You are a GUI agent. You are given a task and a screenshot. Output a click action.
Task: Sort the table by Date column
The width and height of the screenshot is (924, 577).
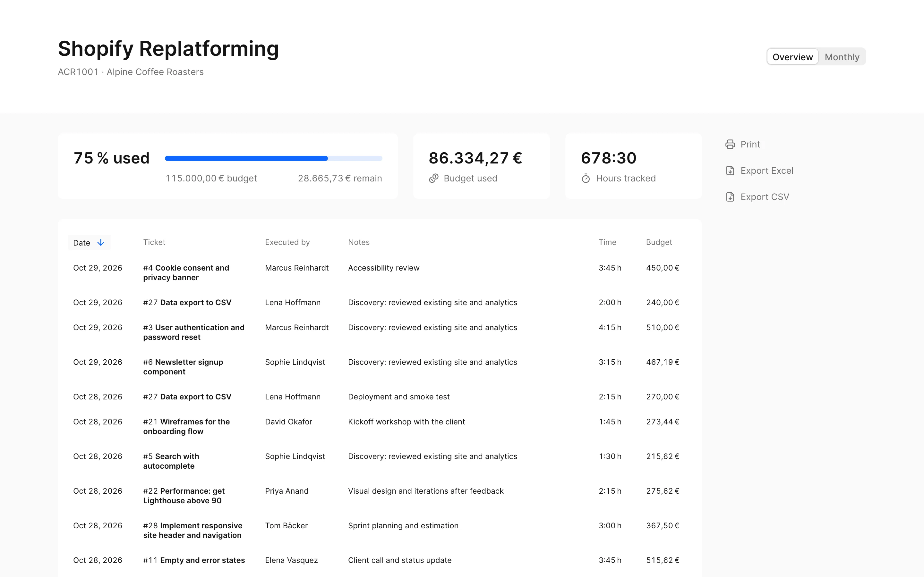point(89,243)
